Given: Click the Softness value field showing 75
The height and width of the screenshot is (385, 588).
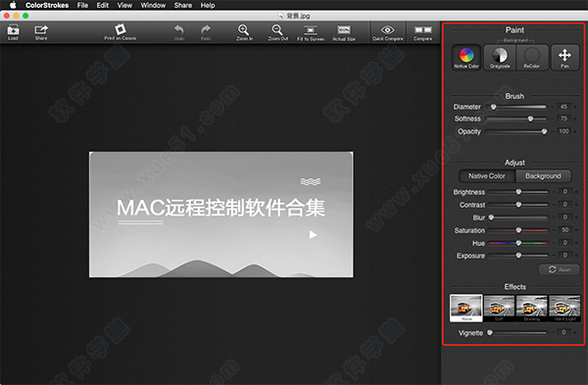Looking at the screenshot, I should point(563,119).
